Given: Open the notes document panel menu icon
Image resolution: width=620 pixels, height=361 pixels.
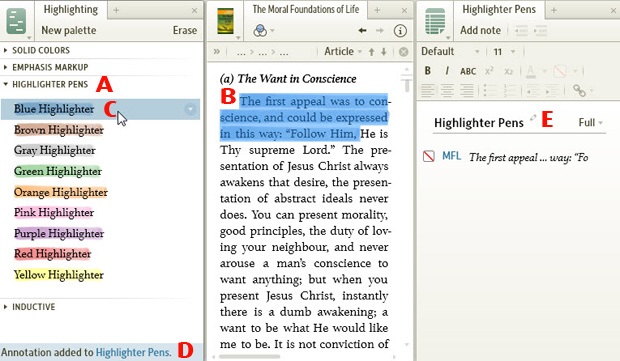Looking at the screenshot, I should tap(435, 21).
